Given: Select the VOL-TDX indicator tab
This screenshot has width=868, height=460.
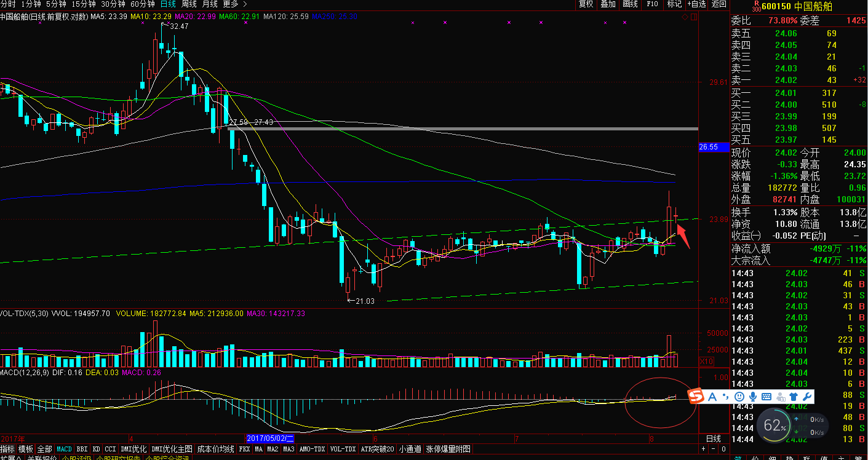Looking at the screenshot, I should click(x=343, y=450).
